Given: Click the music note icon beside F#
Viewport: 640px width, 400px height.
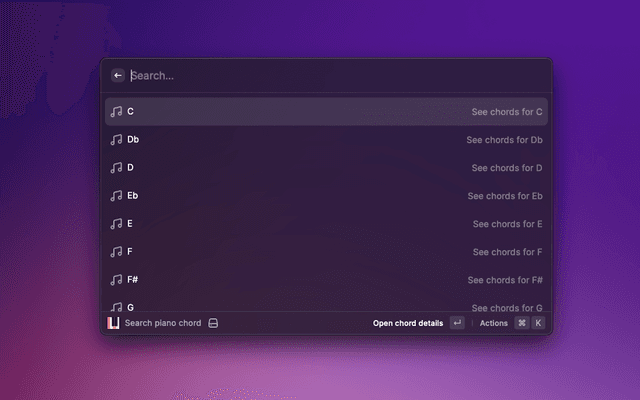Looking at the screenshot, I should [116, 280].
